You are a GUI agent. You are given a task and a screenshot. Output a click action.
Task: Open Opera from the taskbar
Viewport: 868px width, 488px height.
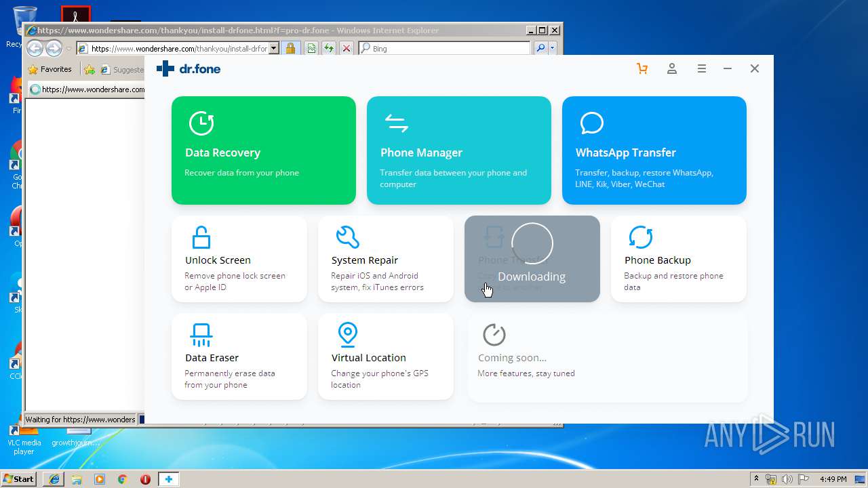tap(145, 479)
